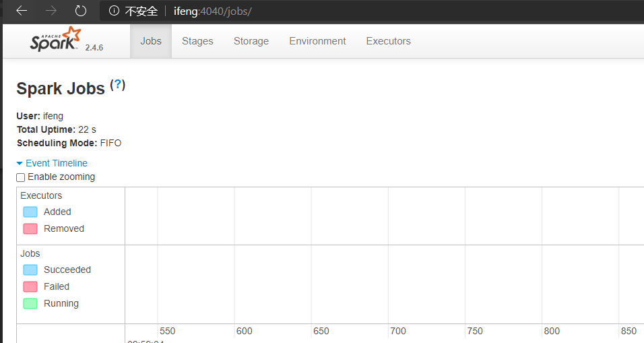
Task: Click the Added executors blue swatch
Action: click(x=30, y=212)
